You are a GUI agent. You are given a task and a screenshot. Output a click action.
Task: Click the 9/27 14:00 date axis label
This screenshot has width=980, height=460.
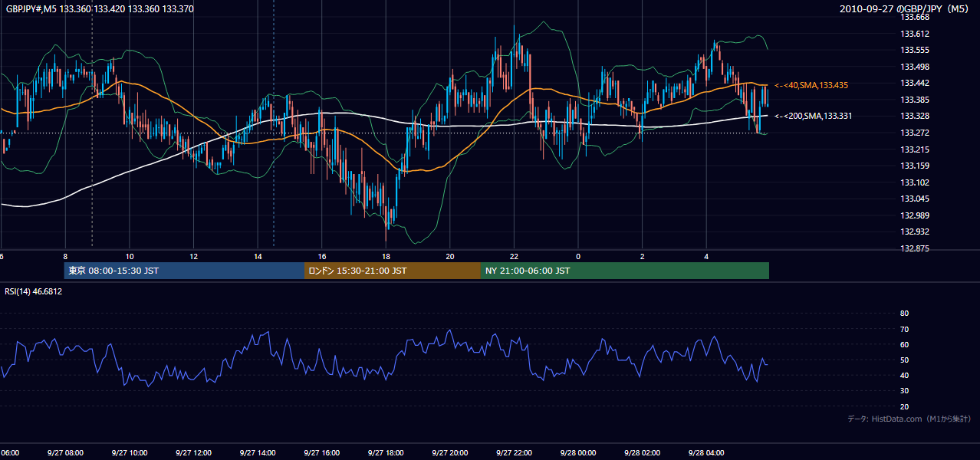[258, 453]
